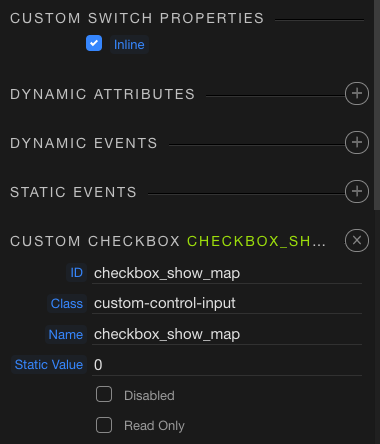Enable the Disabled checkbox
Viewport: 380px width, 444px height.
(104, 394)
